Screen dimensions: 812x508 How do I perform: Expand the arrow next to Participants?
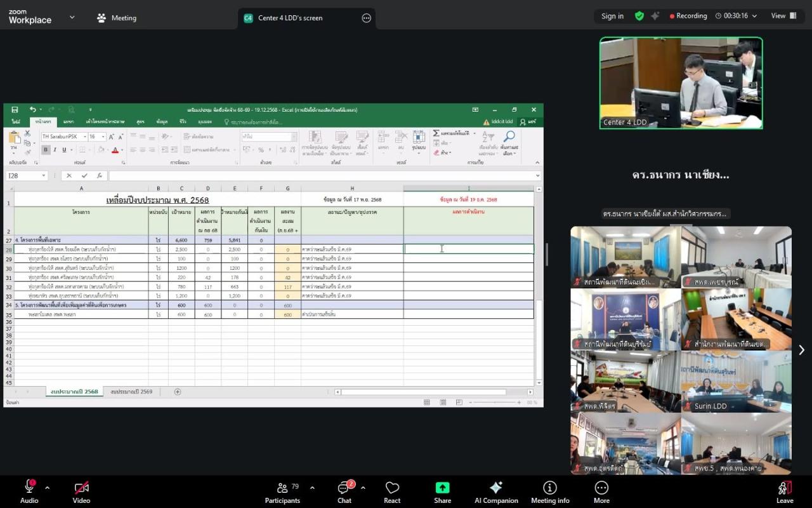coord(312,488)
